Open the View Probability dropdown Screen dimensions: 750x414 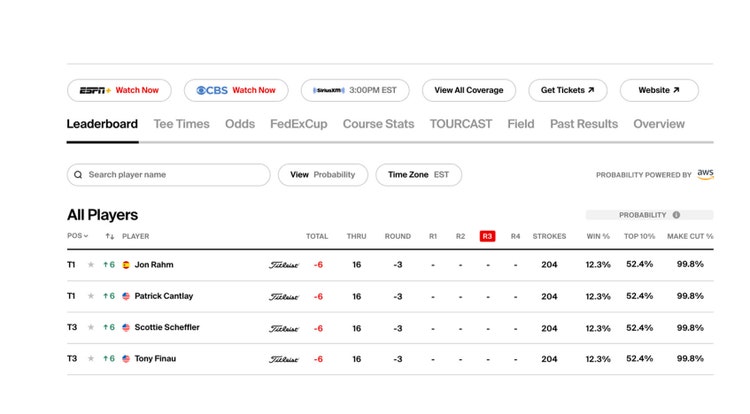click(322, 175)
